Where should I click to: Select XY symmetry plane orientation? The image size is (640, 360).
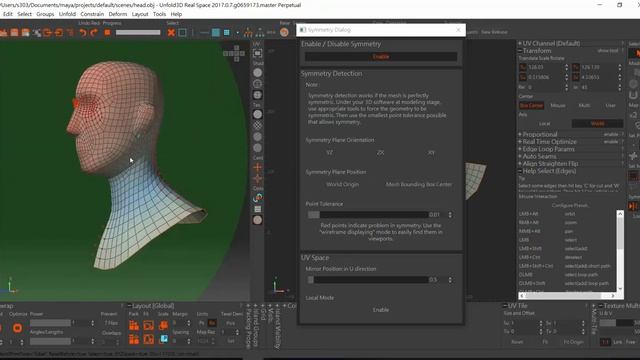click(x=431, y=153)
